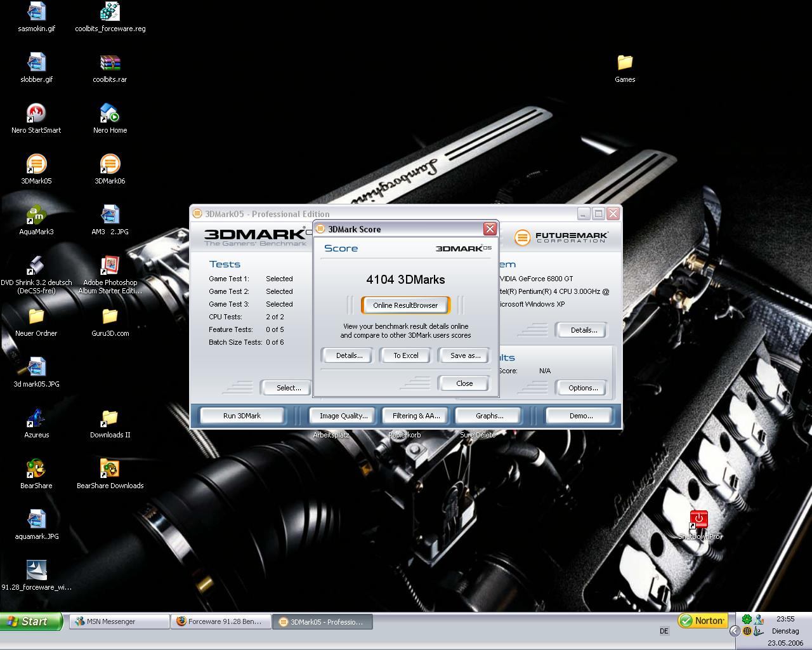Open Graphs... button
The image size is (812, 650).
(x=489, y=416)
